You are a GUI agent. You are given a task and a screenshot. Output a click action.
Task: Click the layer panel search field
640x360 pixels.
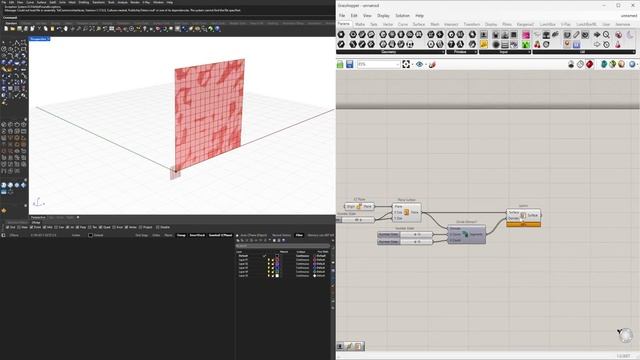tap(283, 246)
